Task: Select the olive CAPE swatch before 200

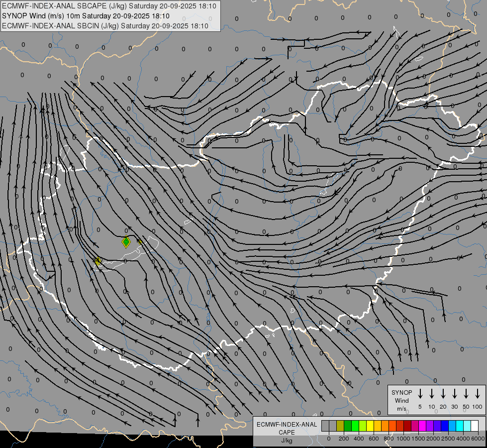Action: coord(340,426)
